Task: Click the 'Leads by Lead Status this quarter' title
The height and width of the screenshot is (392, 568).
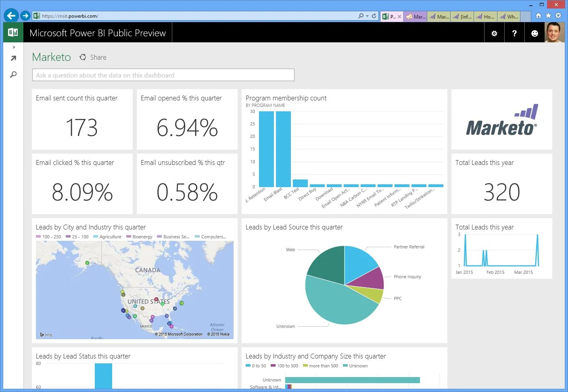Action: tap(83, 356)
